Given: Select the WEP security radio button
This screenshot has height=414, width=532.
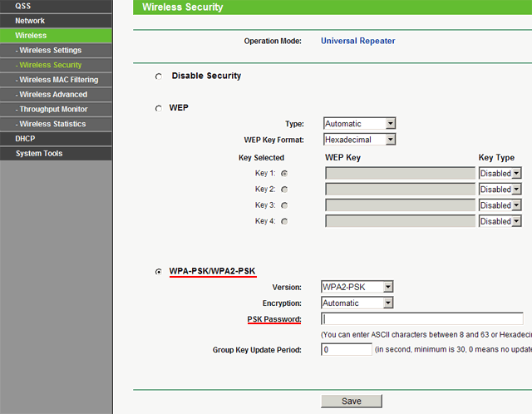Looking at the screenshot, I should click(x=159, y=109).
